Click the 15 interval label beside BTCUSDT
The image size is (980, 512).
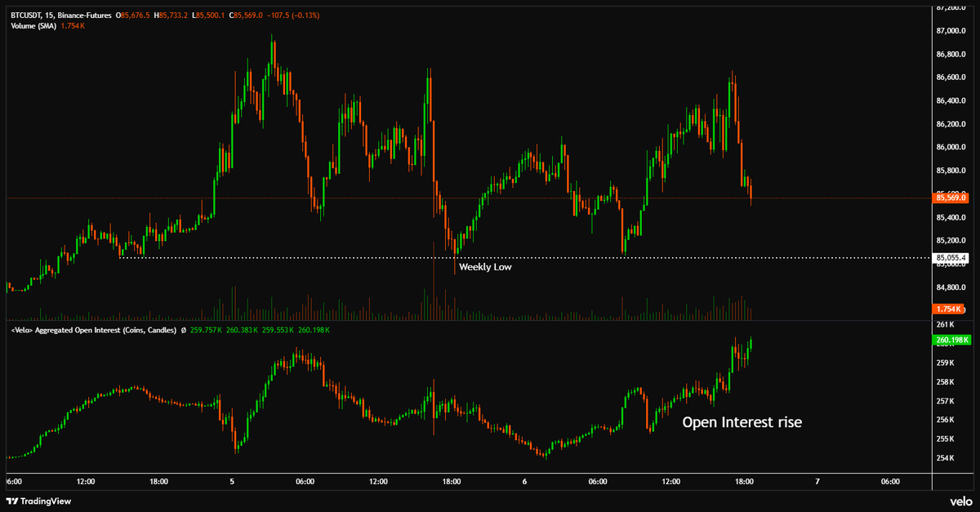(50, 16)
